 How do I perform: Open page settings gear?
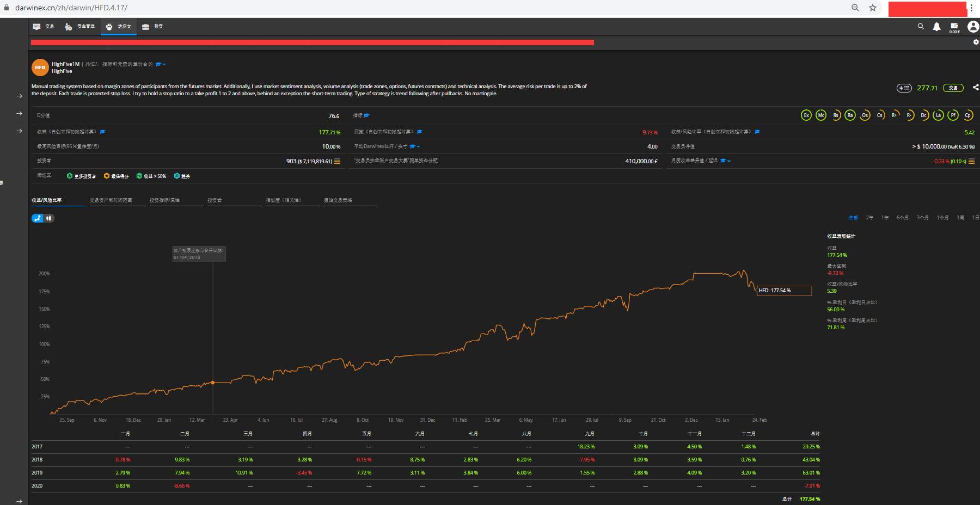pos(976,42)
